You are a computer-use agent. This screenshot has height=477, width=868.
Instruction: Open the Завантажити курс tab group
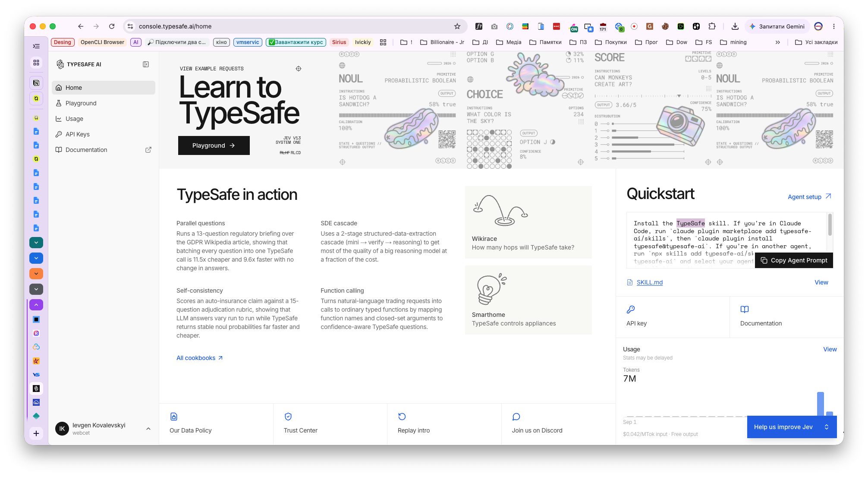pyautogui.click(x=296, y=42)
